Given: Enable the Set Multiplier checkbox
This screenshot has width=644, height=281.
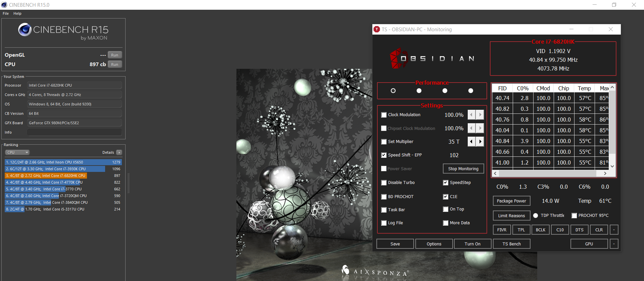Looking at the screenshot, I should tap(384, 142).
